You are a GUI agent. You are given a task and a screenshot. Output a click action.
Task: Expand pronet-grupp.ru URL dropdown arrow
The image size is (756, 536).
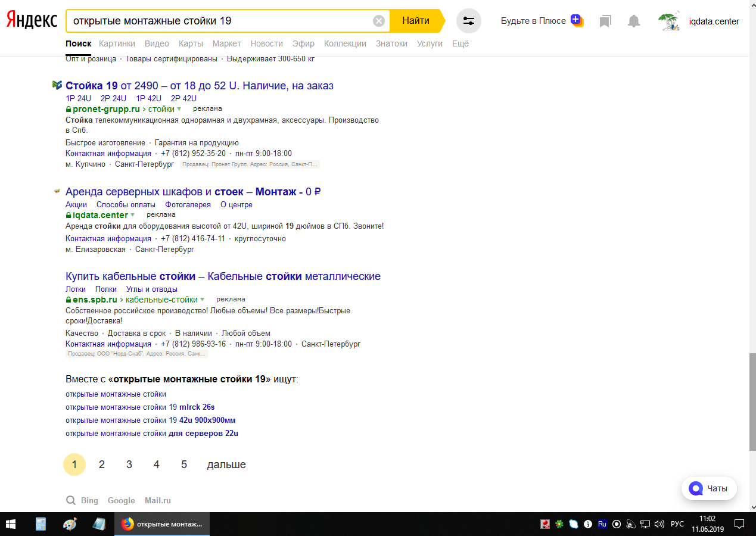[179, 109]
